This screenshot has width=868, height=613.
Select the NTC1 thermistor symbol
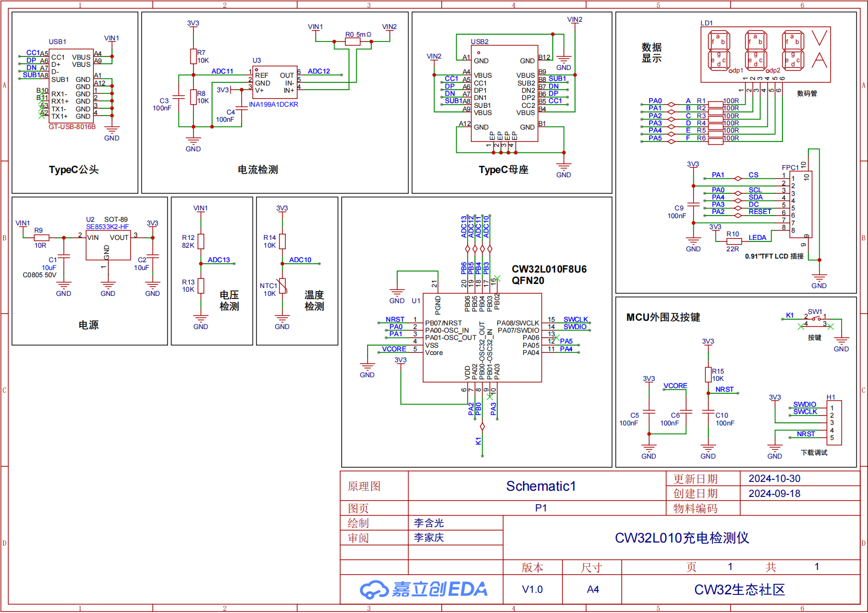[283, 286]
